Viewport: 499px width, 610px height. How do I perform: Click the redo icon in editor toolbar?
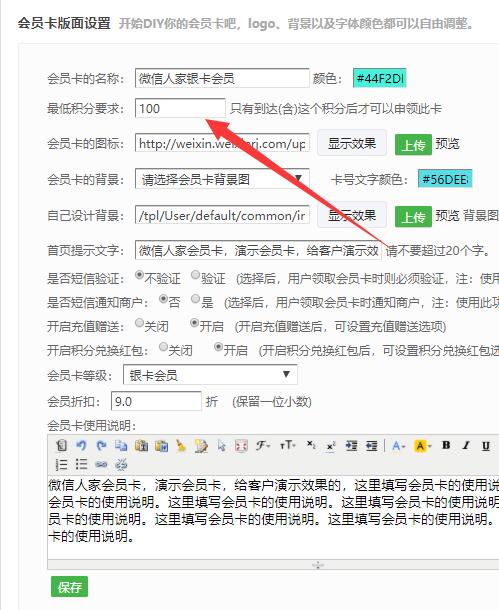click(x=101, y=445)
